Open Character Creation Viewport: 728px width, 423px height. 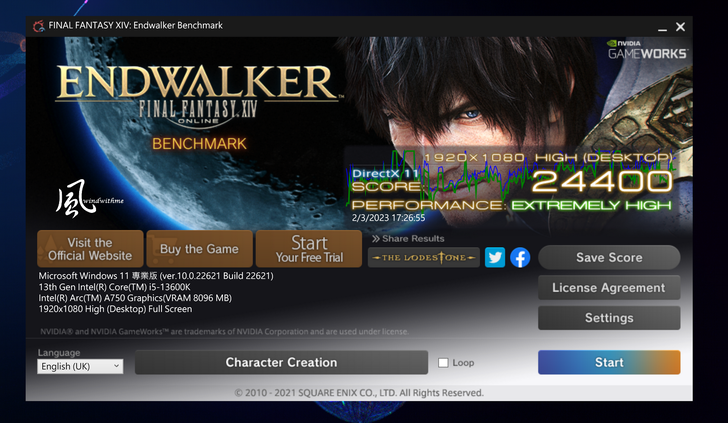[281, 362]
